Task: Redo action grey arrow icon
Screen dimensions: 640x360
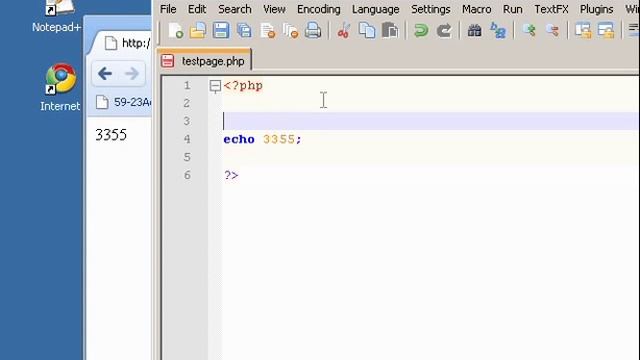Action: [444, 31]
